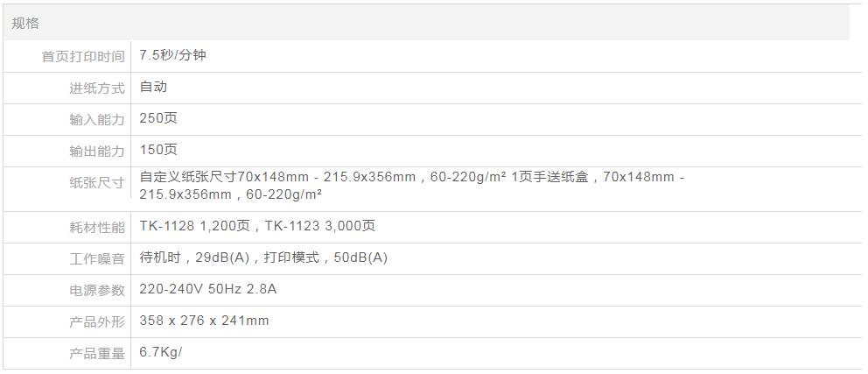The height and width of the screenshot is (374, 868).
Task: Select the 耗材性能 label
Action: coord(97,227)
